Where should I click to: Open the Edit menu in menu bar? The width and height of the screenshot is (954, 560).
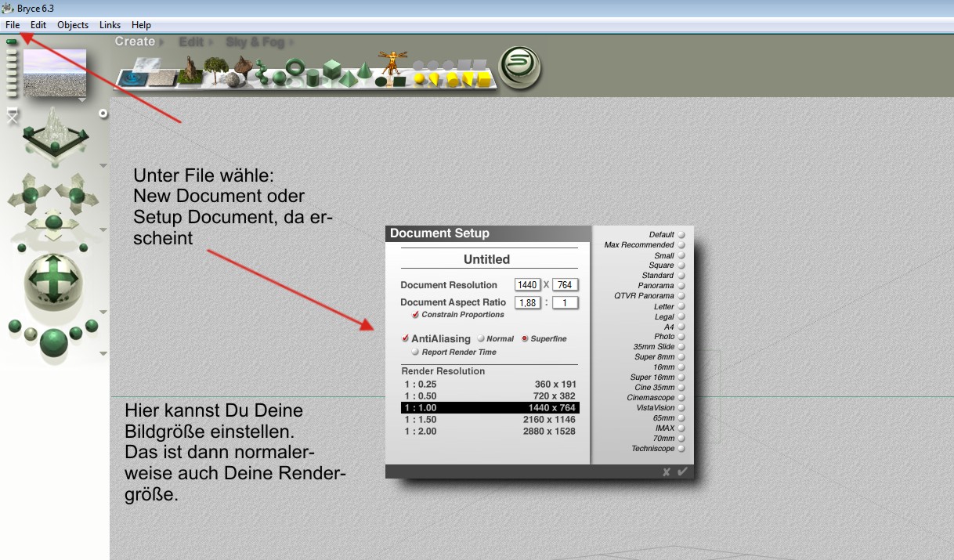(38, 25)
